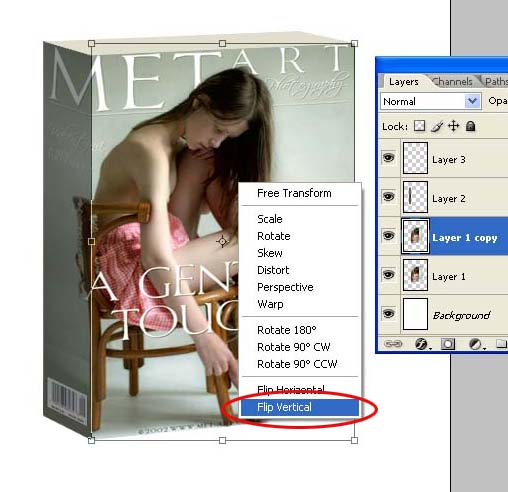This screenshot has width=508, height=492.
Task: Toggle lock transparent pixels icon
Action: 419,126
